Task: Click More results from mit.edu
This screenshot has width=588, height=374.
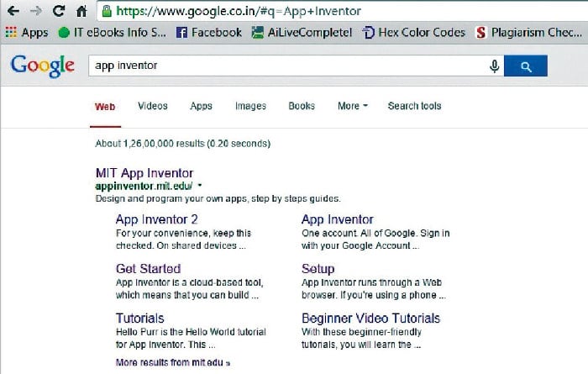Action: pyautogui.click(x=171, y=362)
